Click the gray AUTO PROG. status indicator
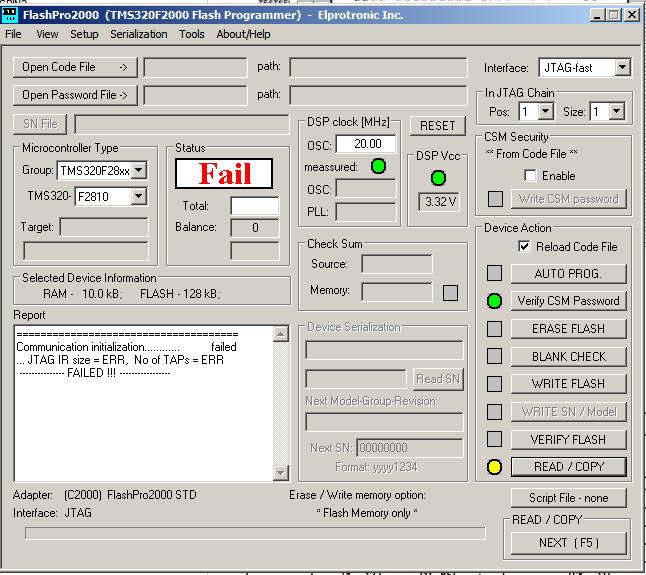 pos(494,273)
